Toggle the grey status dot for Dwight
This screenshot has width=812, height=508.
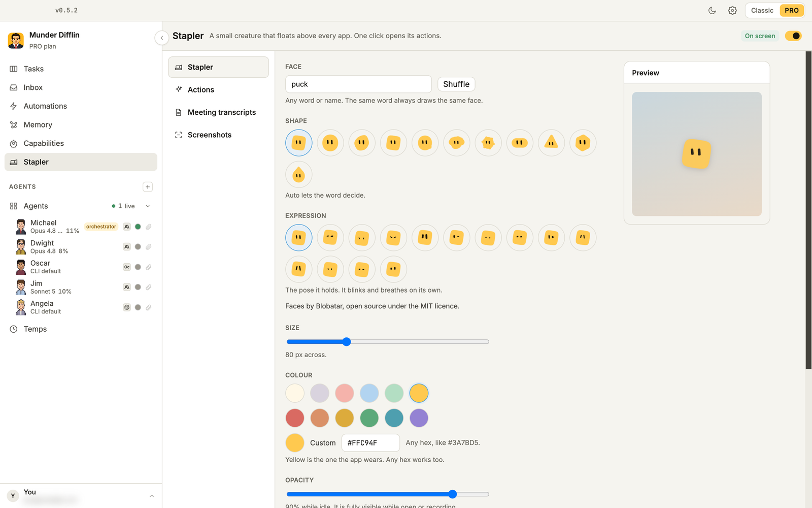(138, 247)
